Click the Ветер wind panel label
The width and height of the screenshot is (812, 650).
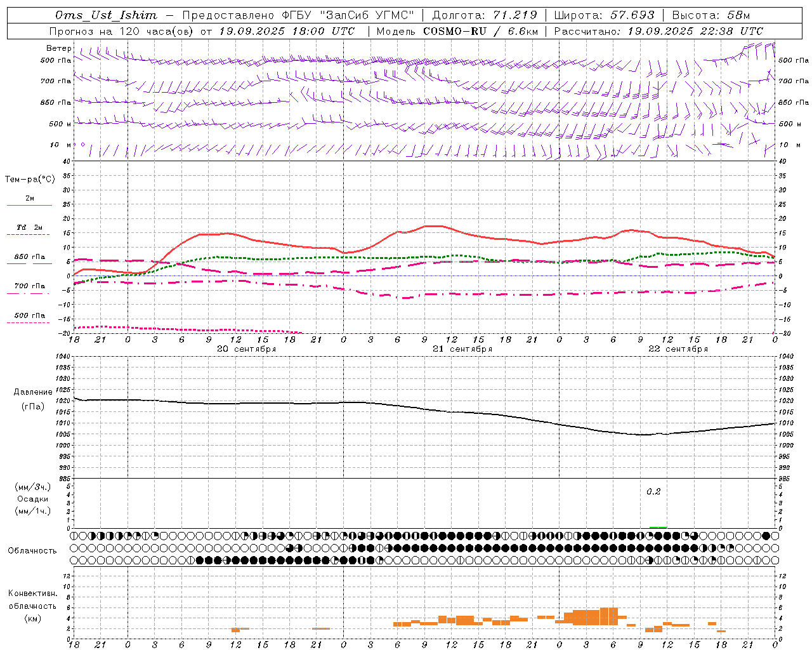tap(59, 48)
